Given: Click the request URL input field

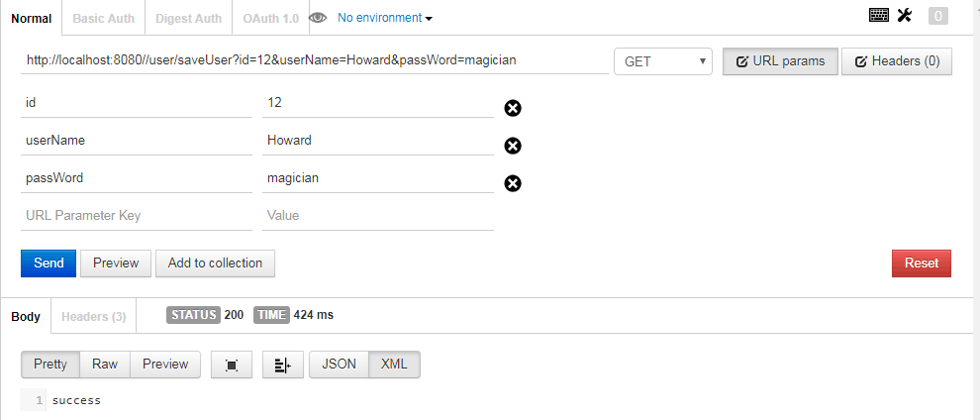Looking at the screenshot, I should click(315, 61).
